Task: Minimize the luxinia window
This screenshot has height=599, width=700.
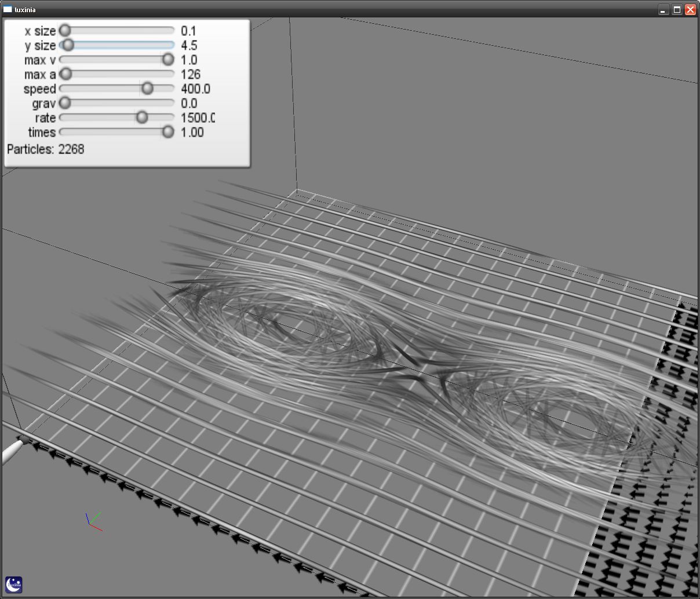Action: tap(663, 10)
